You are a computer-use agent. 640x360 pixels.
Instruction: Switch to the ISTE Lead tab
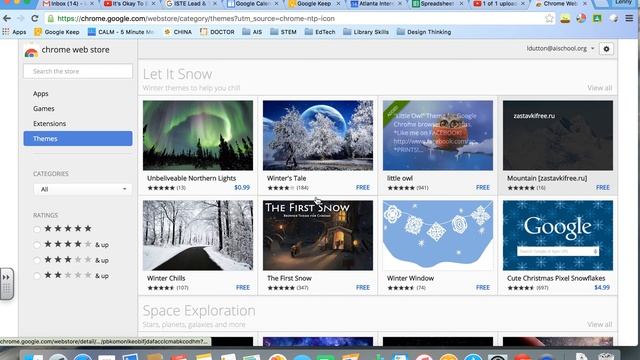tap(191, 4)
